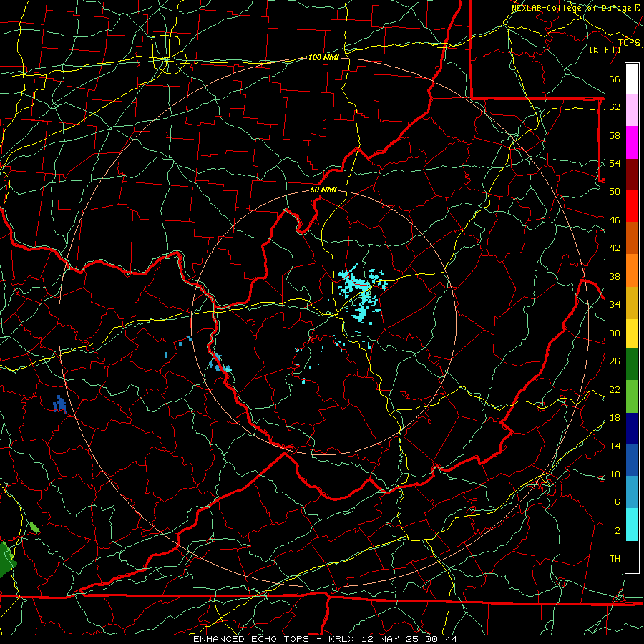The image size is (644, 644).
Task: Click the yellow legend swatch
Action: (x=632, y=333)
